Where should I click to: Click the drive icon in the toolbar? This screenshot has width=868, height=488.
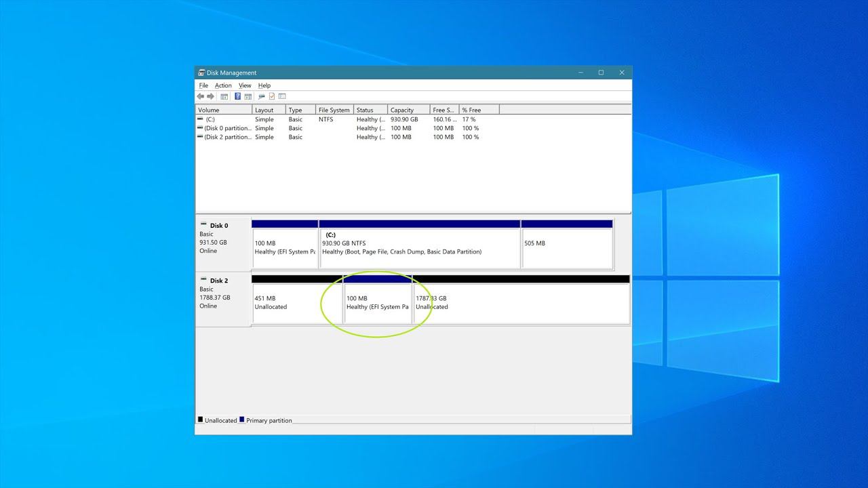(x=262, y=96)
